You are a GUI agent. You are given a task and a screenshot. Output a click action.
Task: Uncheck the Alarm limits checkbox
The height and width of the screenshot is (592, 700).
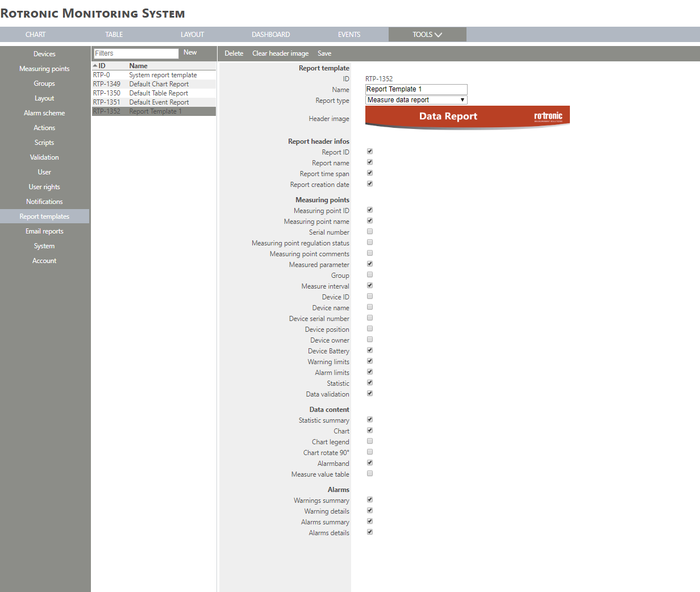pyautogui.click(x=370, y=372)
